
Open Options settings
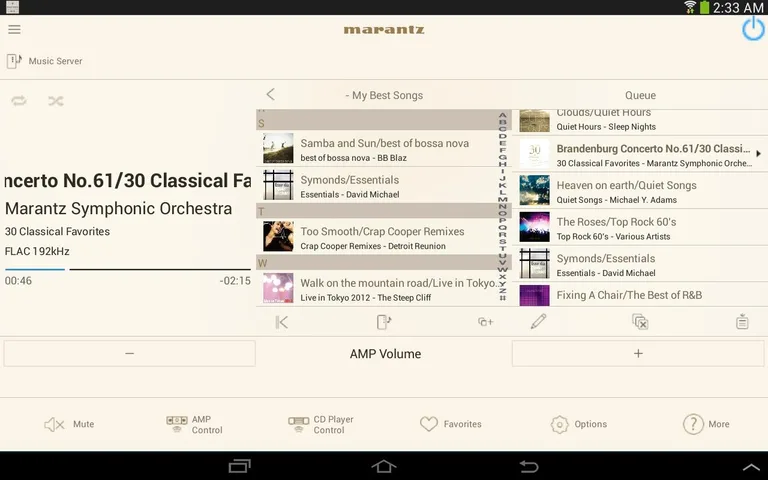[x=578, y=424]
